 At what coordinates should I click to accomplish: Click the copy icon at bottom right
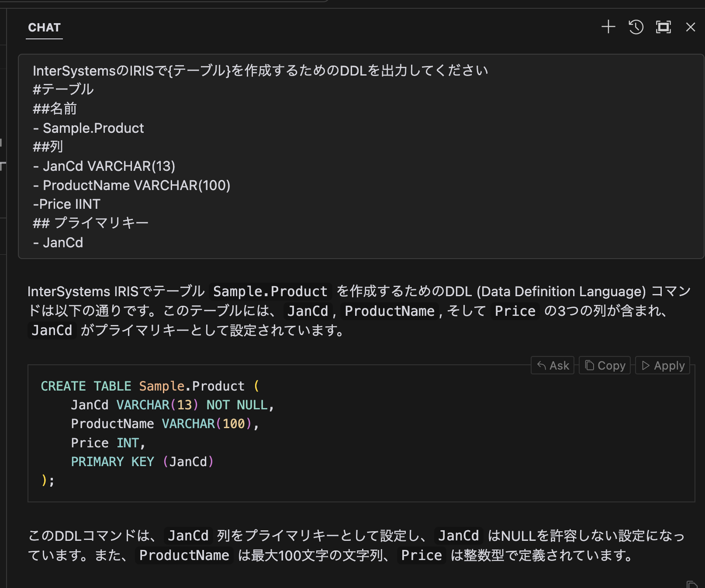pos(692,584)
